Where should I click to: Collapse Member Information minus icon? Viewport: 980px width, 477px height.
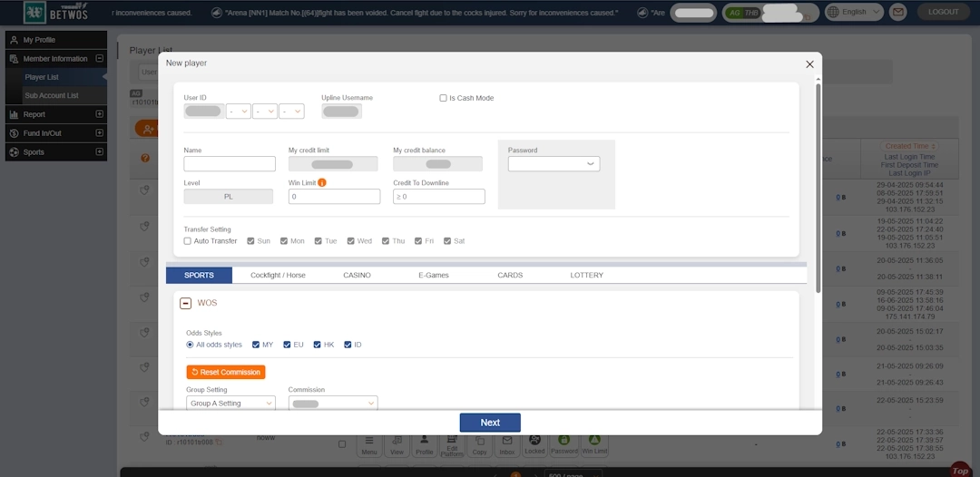[x=99, y=59]
